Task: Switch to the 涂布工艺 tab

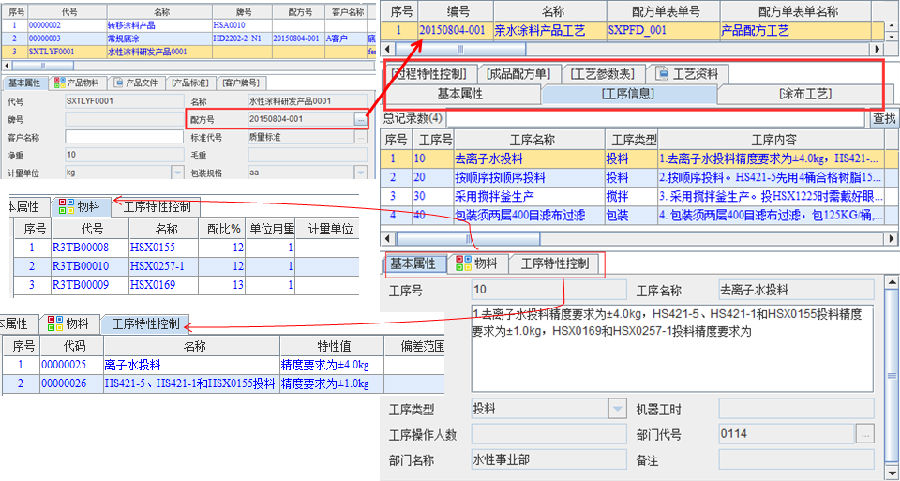Action: (x=803, y=94)
